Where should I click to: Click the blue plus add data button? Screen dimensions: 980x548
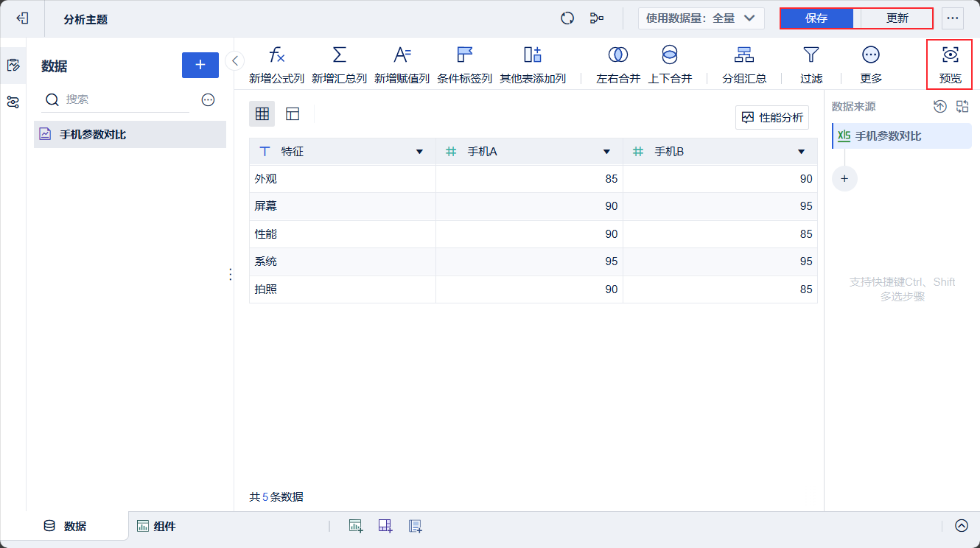pyautogui.click(x=200, y=65)
